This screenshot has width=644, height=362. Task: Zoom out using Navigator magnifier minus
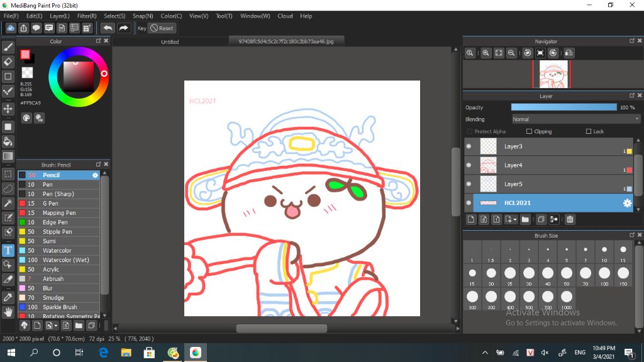coord(511,53)
